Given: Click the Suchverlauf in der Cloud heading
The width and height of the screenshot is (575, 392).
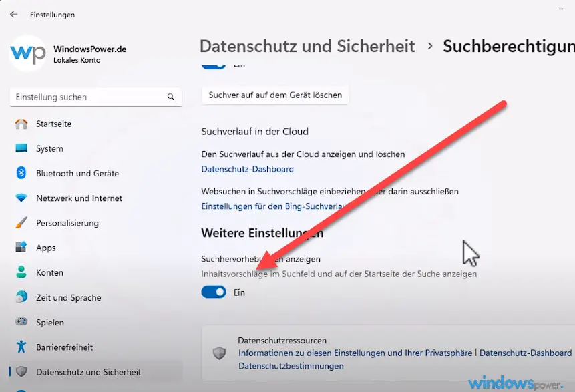Looking at the screenshot, I should click(255, 132).
